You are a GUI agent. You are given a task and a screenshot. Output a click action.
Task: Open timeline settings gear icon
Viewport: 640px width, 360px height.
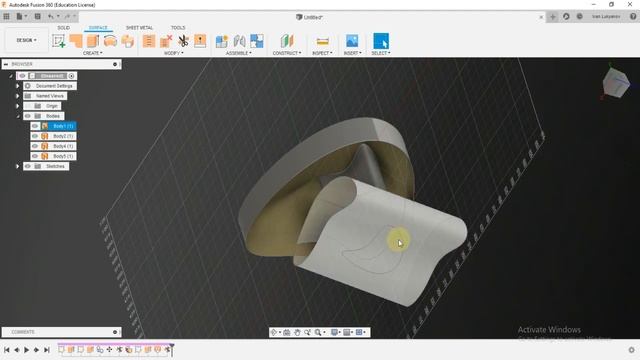tap(631, 350)
